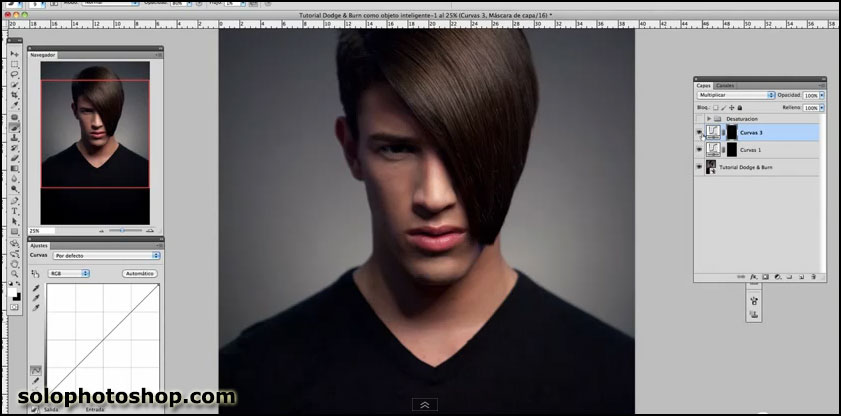Select the Quick Selection tool

14,84
